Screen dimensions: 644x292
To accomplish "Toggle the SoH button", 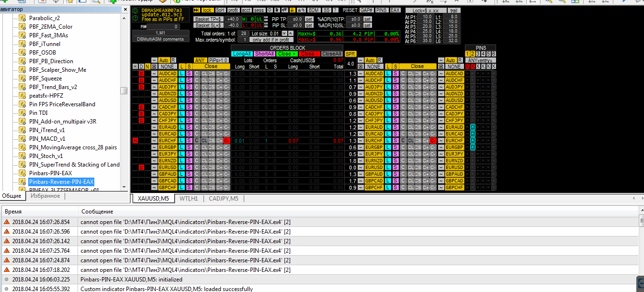I will [221, 10].
